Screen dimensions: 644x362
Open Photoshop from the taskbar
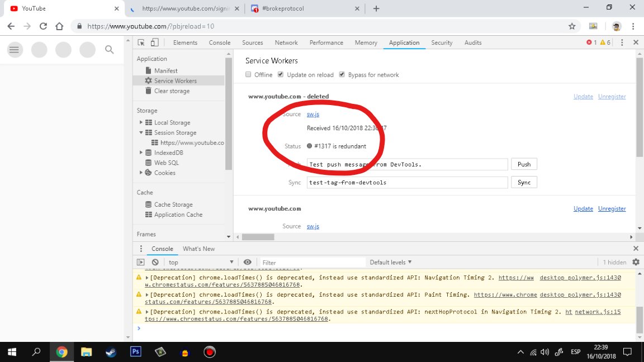click(135, 352)
